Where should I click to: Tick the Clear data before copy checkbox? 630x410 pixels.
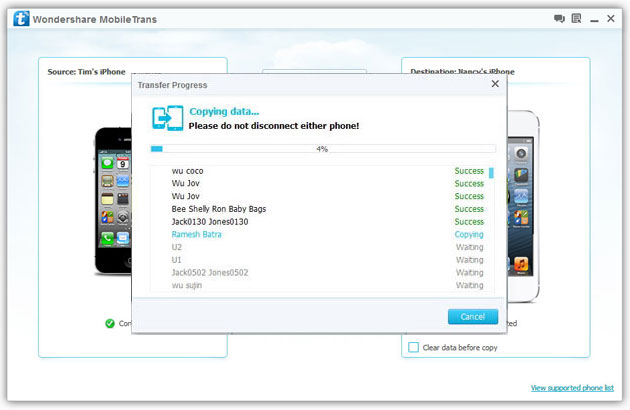(413, 347)
